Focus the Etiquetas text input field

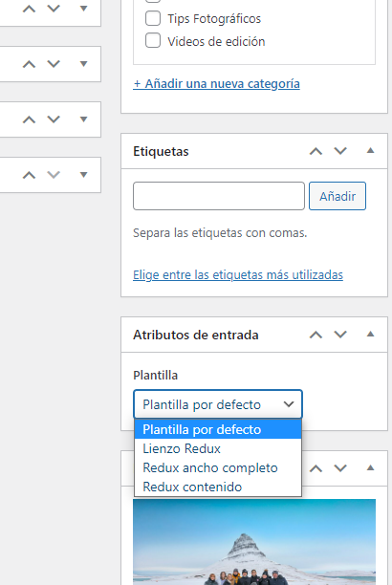click(219, 196)
